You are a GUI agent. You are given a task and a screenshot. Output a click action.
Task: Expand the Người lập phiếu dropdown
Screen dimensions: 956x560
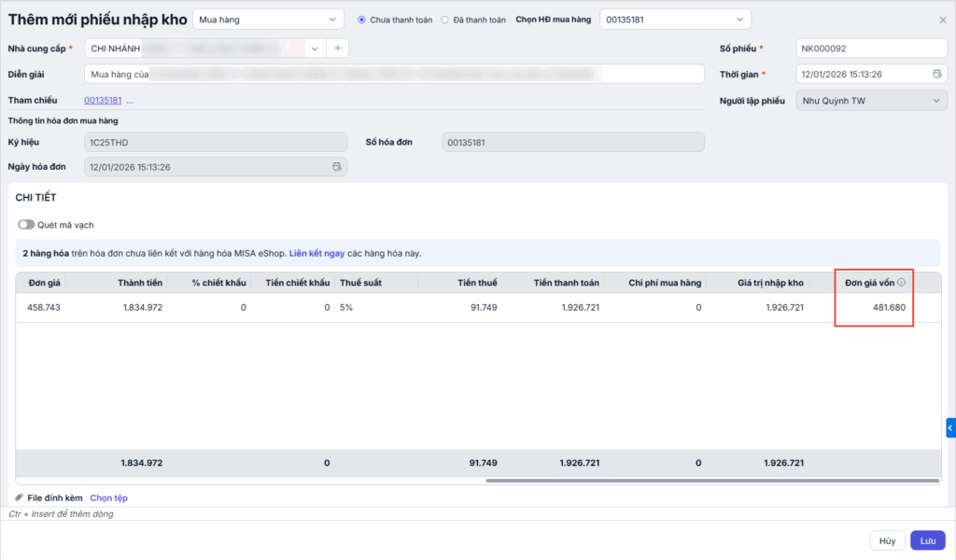pos(871,101)
